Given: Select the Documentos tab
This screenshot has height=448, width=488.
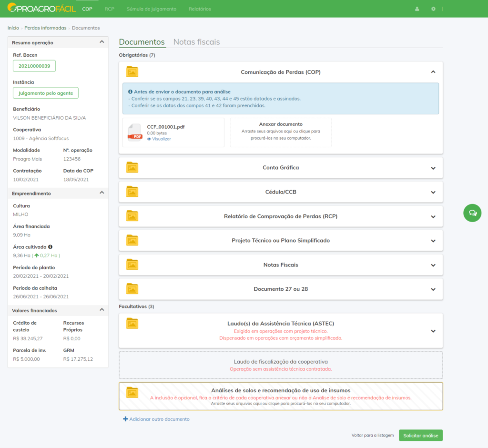Looking at the screenshot, I should (142, 42).
